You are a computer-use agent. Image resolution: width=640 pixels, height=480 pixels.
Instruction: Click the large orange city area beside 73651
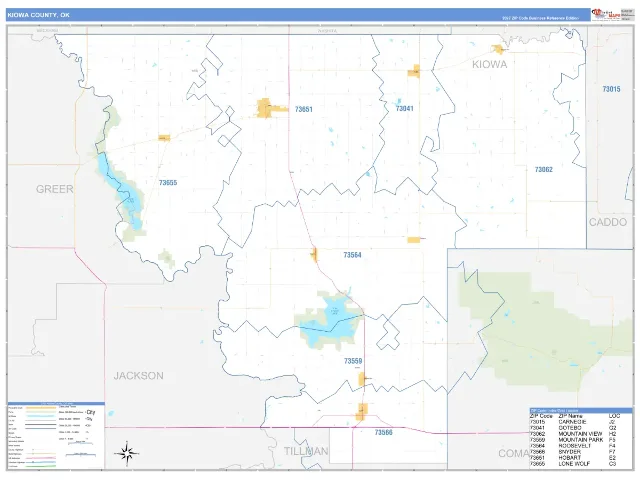pos(265,108)
